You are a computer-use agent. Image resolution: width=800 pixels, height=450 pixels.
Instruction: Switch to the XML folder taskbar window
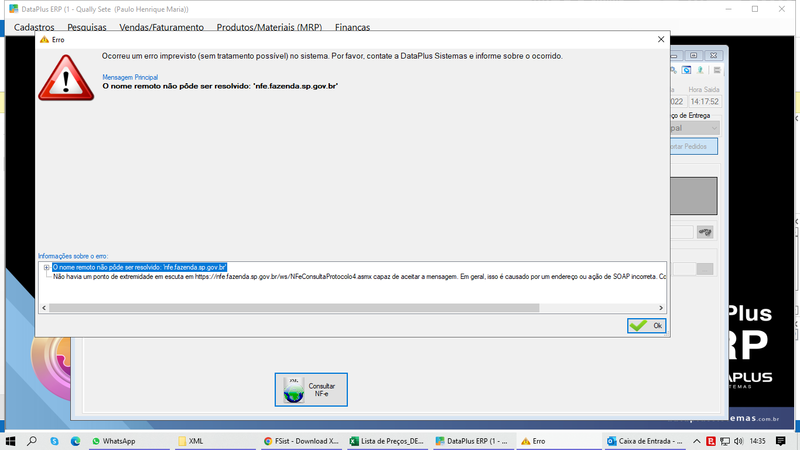tap(215, 441)
